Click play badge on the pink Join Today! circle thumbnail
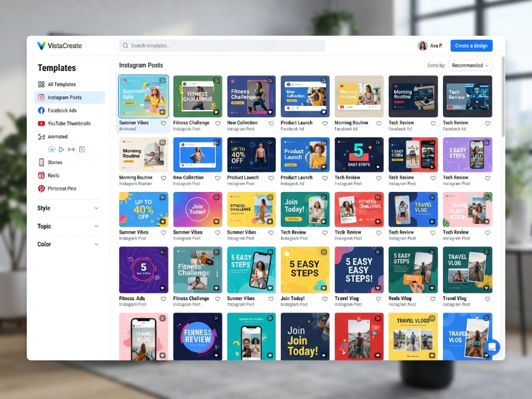The image size is (532, 399). 217,197
